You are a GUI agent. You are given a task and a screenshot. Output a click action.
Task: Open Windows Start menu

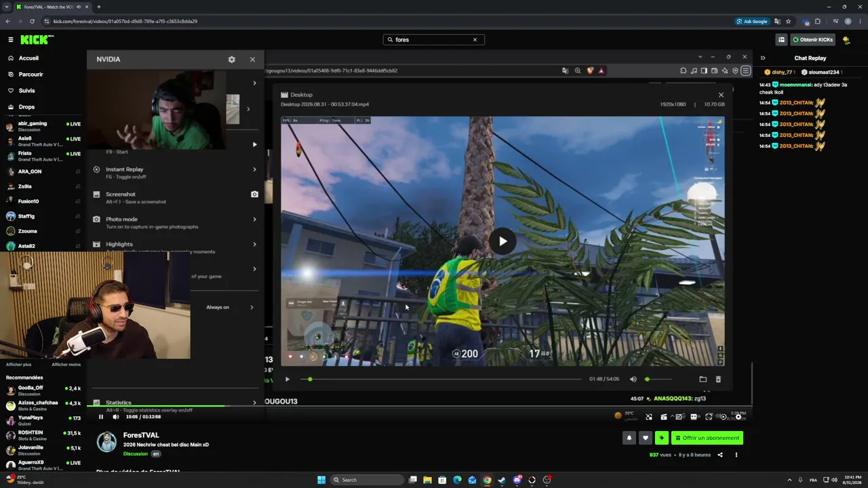(321, 480)
